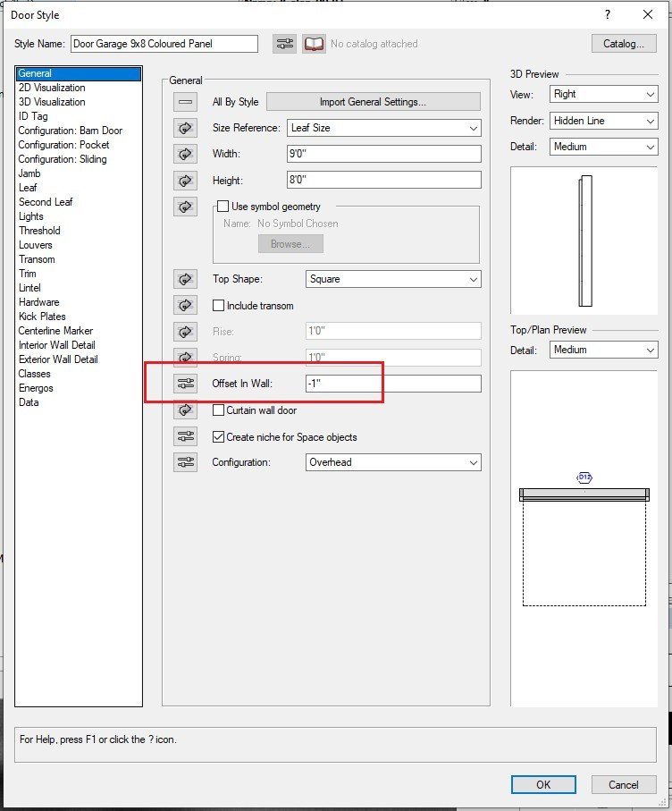
Task: Click the style settings icon beside Style Name
Action: click(x=284, y=44)
